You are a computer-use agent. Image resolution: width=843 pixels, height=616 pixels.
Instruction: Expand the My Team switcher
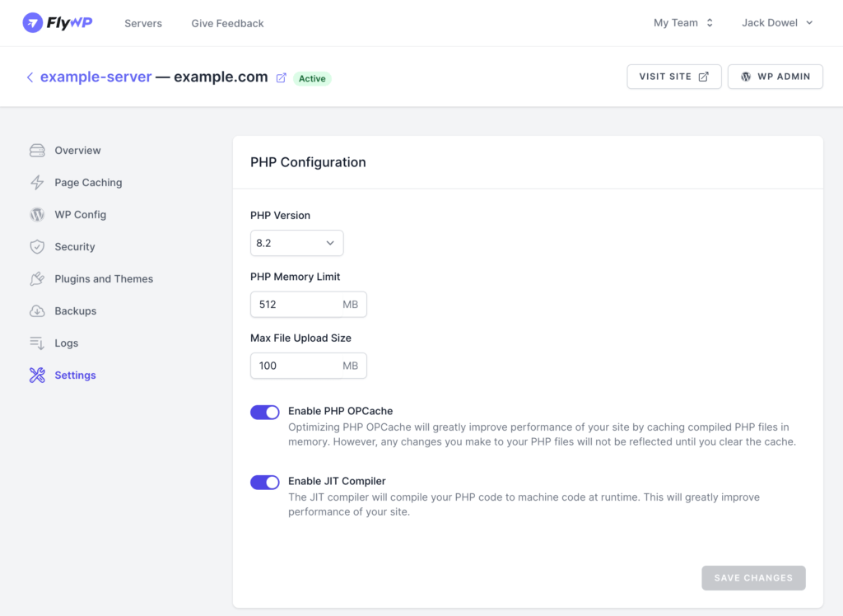(683, 22)
